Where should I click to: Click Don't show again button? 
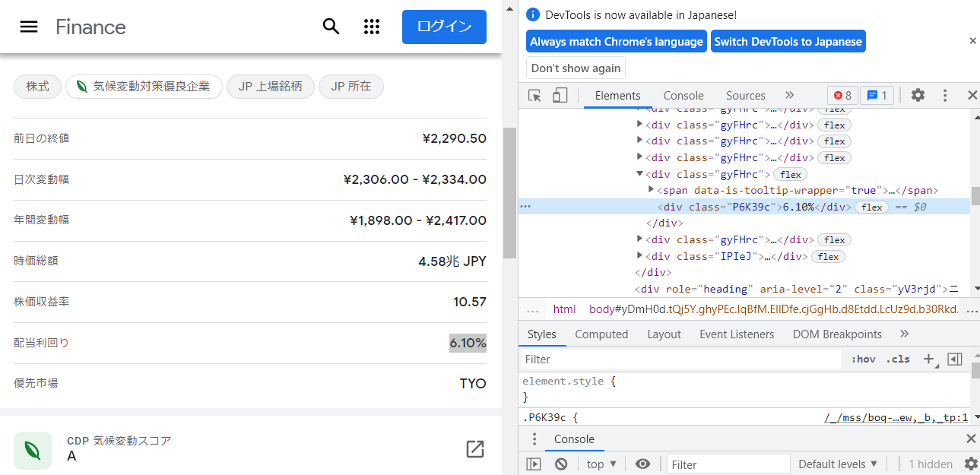pyautogui.click(x=576, y=68)
